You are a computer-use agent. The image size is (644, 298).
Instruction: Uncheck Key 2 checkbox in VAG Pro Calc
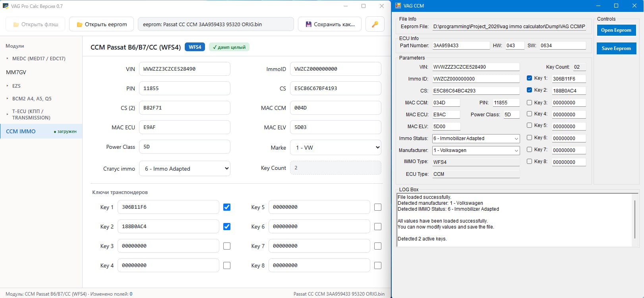tap(227, 227)
